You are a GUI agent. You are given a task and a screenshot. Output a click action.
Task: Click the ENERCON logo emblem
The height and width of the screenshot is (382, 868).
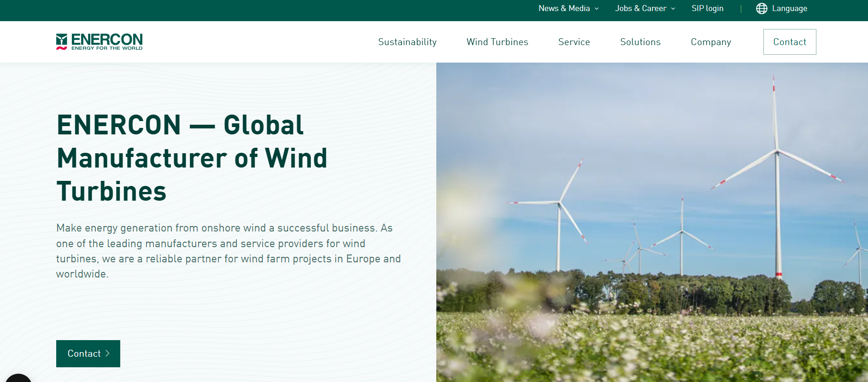62,41
